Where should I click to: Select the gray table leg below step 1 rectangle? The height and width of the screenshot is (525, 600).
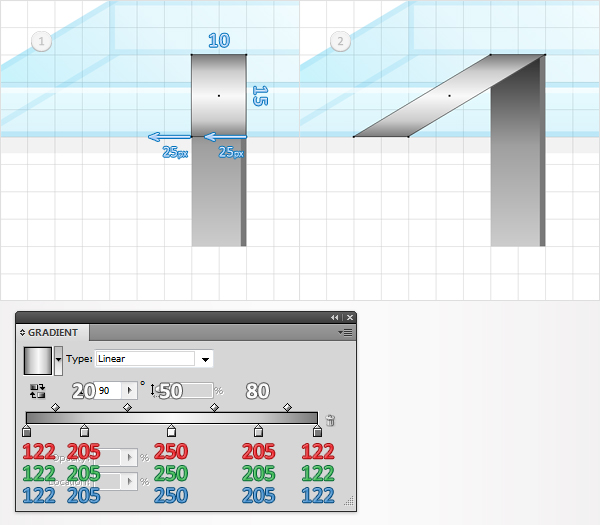click(x=219, y=191)
